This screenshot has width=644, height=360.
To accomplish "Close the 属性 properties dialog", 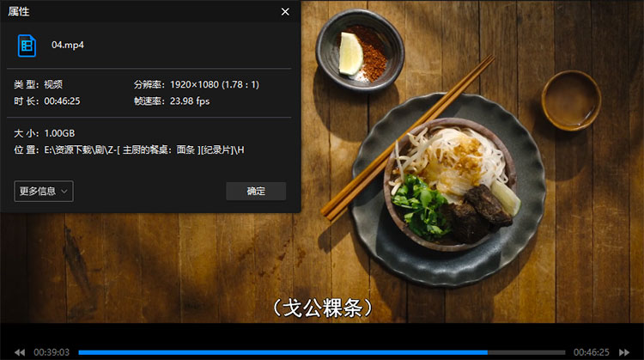I will click(x=285, y=12).
